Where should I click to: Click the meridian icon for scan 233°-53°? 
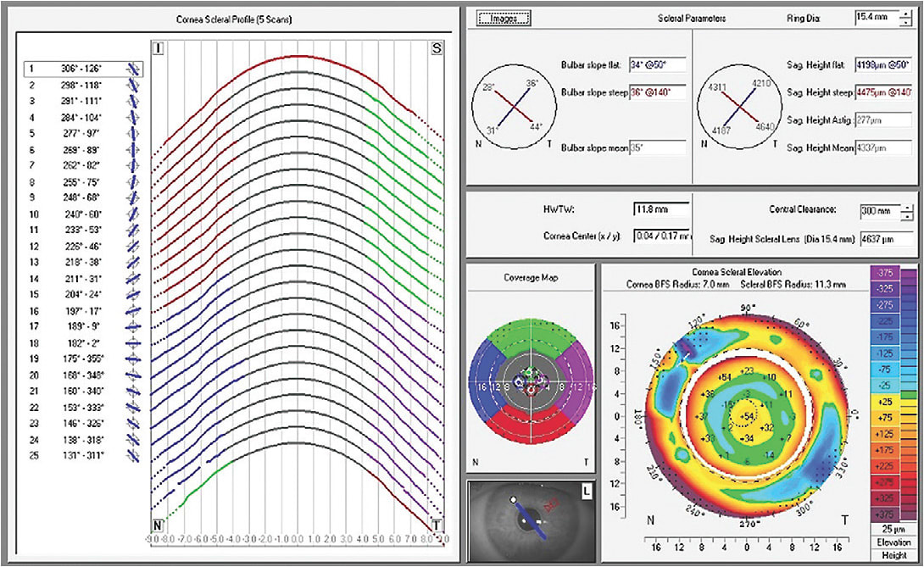tap(134, 230)
